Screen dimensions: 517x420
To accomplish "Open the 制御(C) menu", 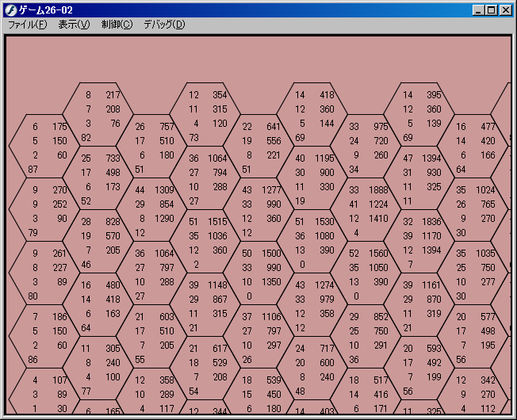I will point(117,25).
